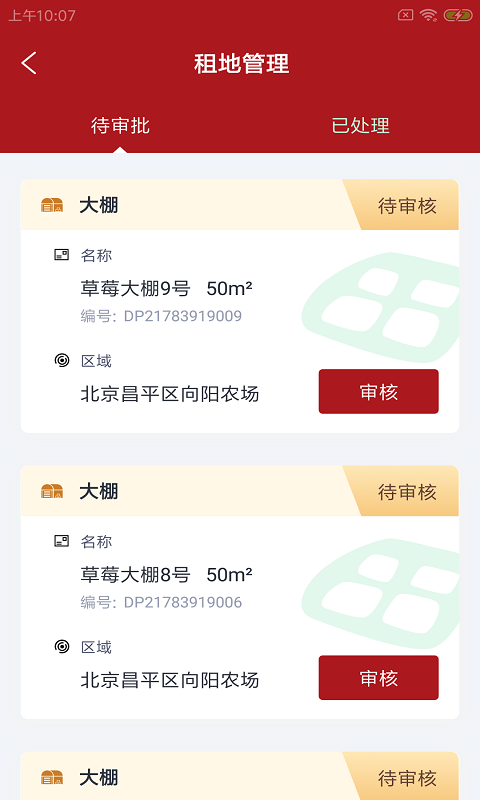Click name card icon for 草莓大棚8号
Screen dimensions: 480x800
pos(62,541)
